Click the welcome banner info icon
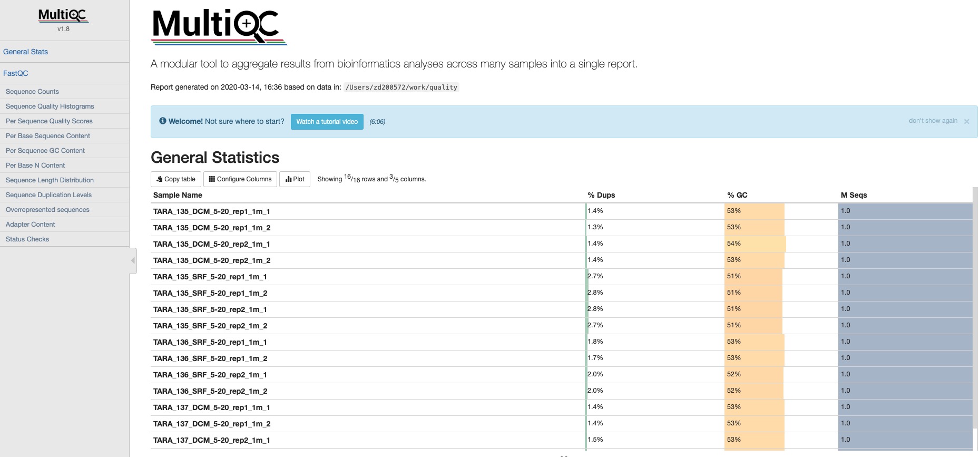The width and height of the screenshot is (980, 457). [163, 121]
